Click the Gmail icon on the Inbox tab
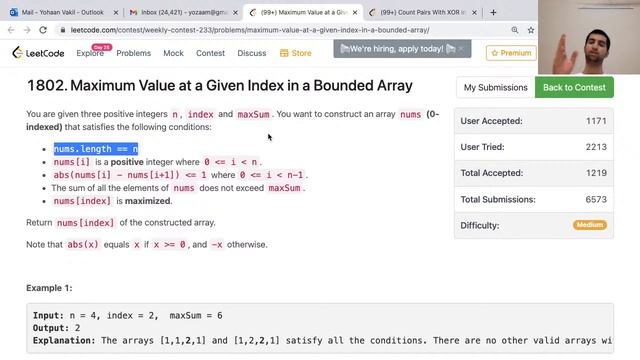Screen dimensions: 640x360 pos(133,12)
